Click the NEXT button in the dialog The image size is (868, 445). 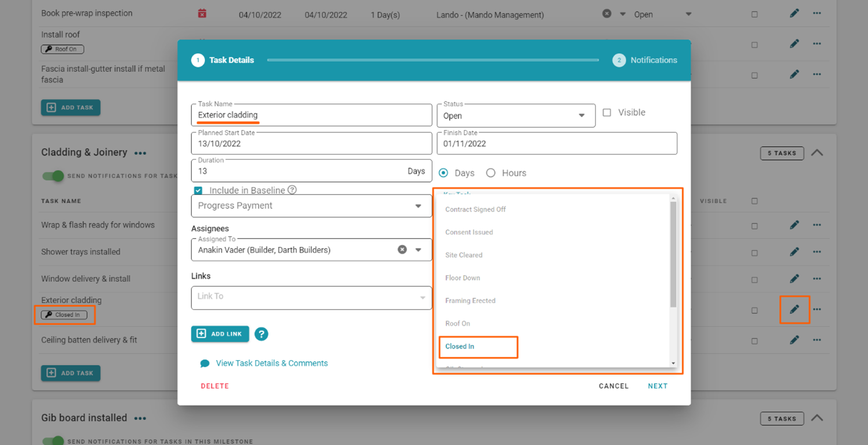click(x=657, y=386)
